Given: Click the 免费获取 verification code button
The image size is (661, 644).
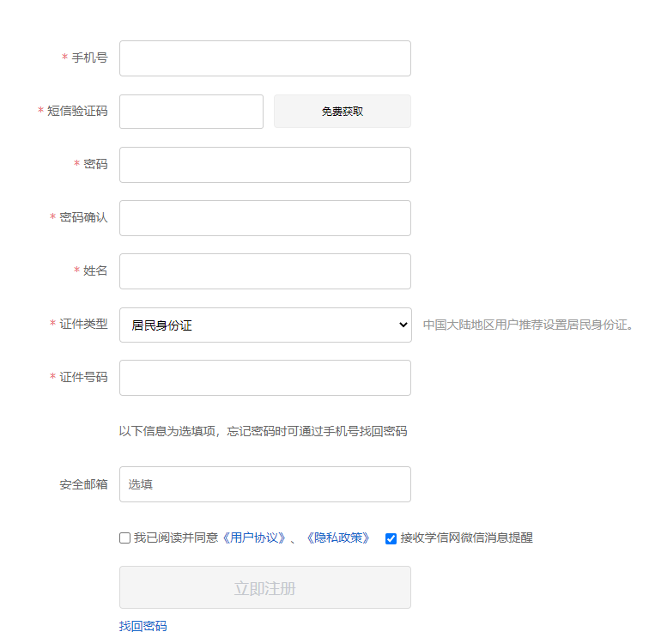Looking at the screenshot, I should click(343, 112).
